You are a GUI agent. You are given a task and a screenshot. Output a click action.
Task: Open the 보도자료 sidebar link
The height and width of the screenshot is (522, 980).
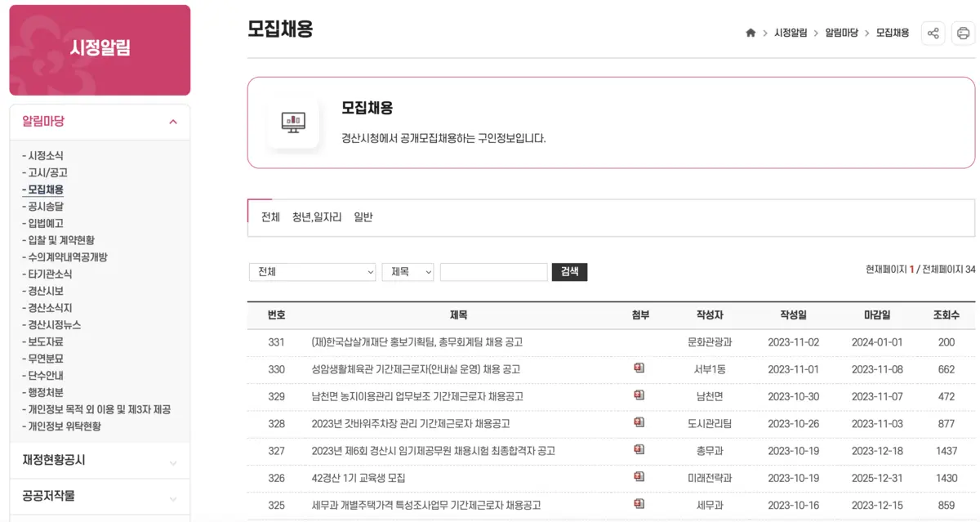(44, 343)
